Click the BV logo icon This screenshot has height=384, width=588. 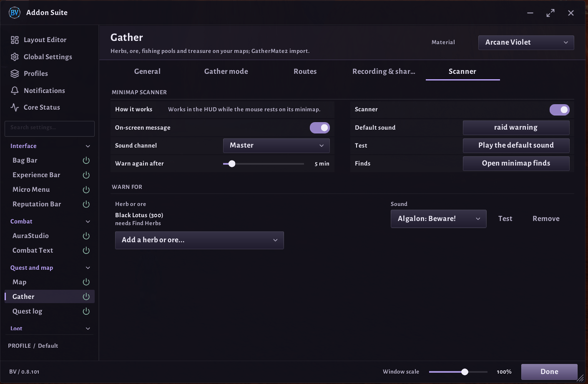tap(15, 13)
